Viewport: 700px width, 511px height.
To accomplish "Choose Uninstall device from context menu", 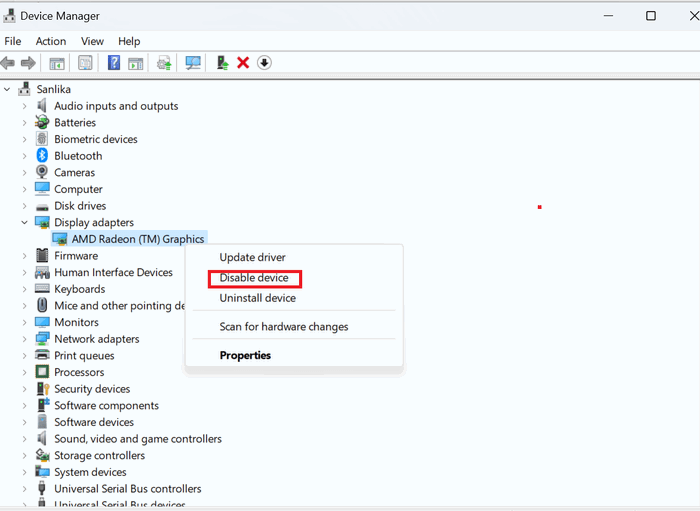I will (x=258, y=298).
